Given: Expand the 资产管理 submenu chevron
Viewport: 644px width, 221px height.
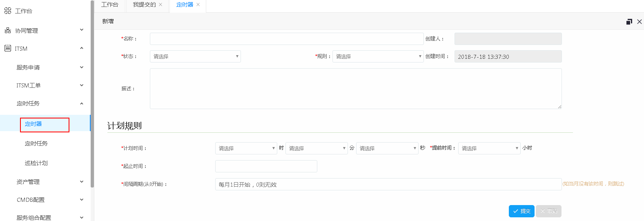Looking at the screenshot, I should pos(82,182).
